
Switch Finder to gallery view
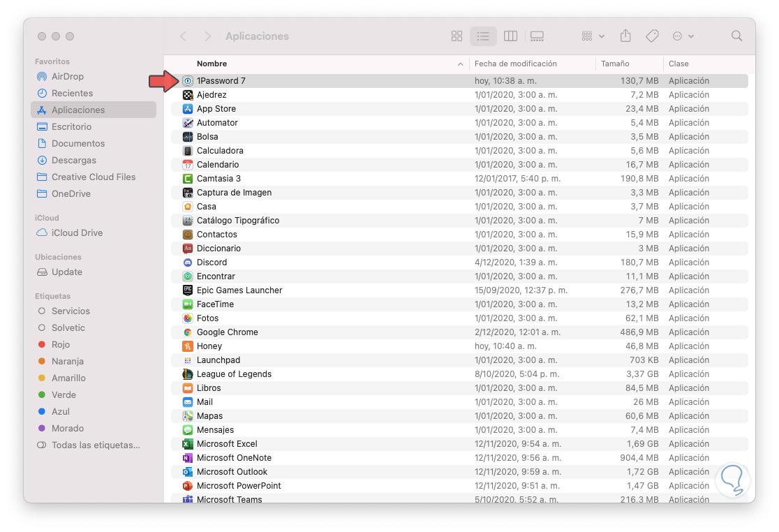(x=537, y=36)
